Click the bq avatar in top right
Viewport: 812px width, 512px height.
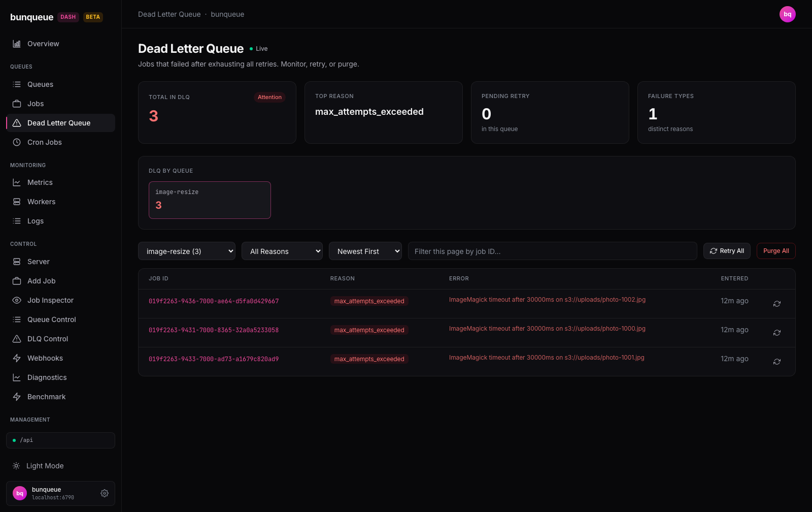788,14
